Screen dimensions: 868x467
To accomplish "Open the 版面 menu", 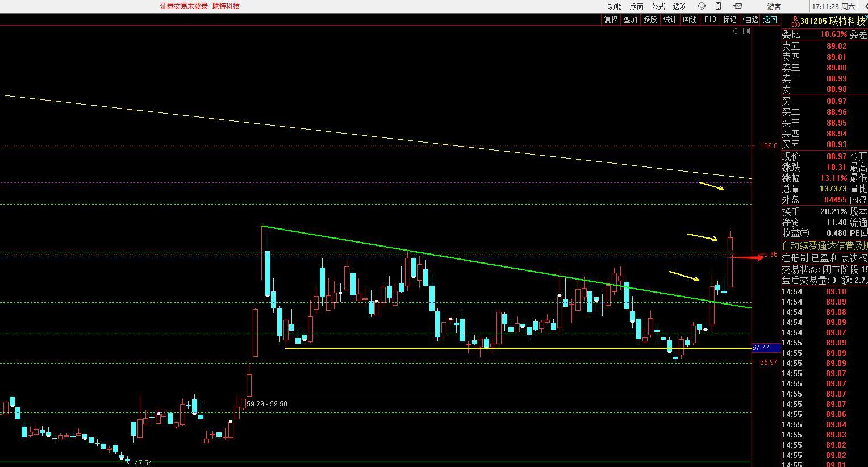I will 636,6.
